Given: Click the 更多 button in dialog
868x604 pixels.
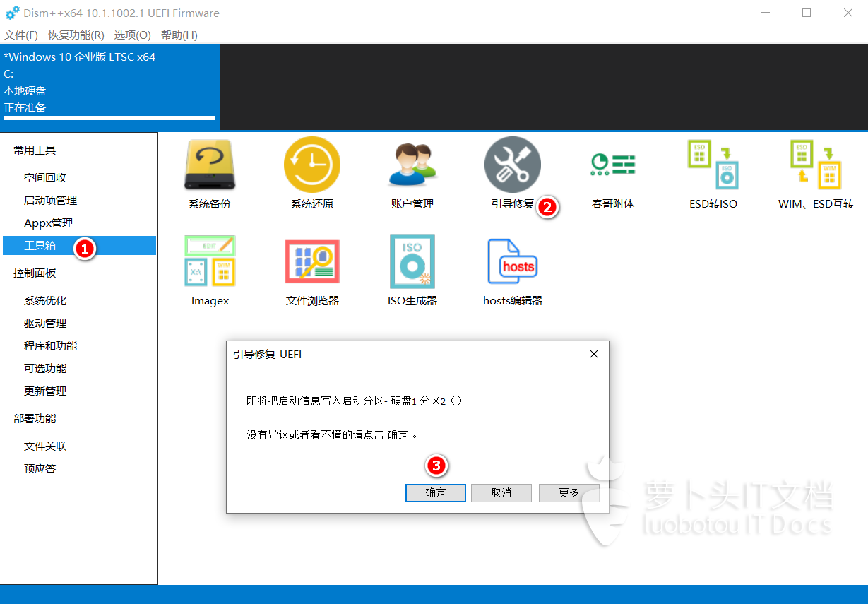Looking at the screenshot, I should click(x=569, y=493).
